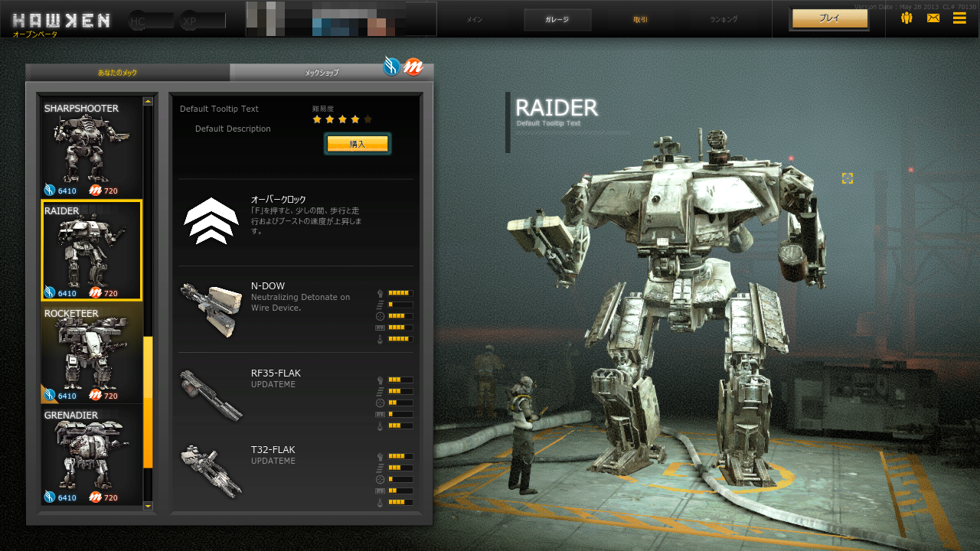Click the RF35-FLAK weapon name
This screenshot has width=980, height=551.
276,373
